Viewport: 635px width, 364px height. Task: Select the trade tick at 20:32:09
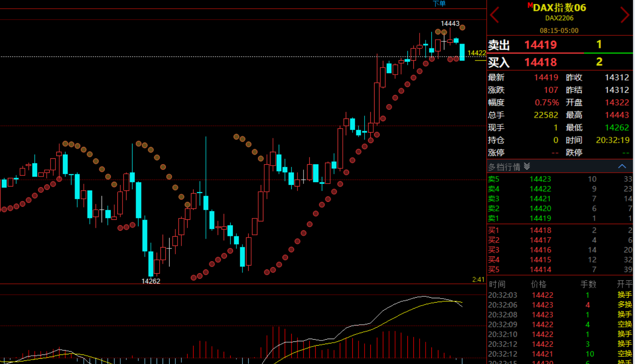pyautogui.click(x=560, y=325)
